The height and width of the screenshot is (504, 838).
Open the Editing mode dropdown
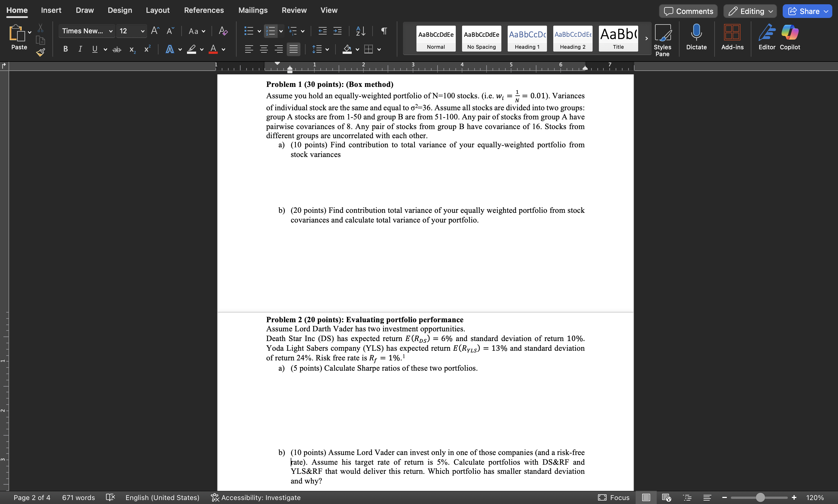[x=750, y=11]
